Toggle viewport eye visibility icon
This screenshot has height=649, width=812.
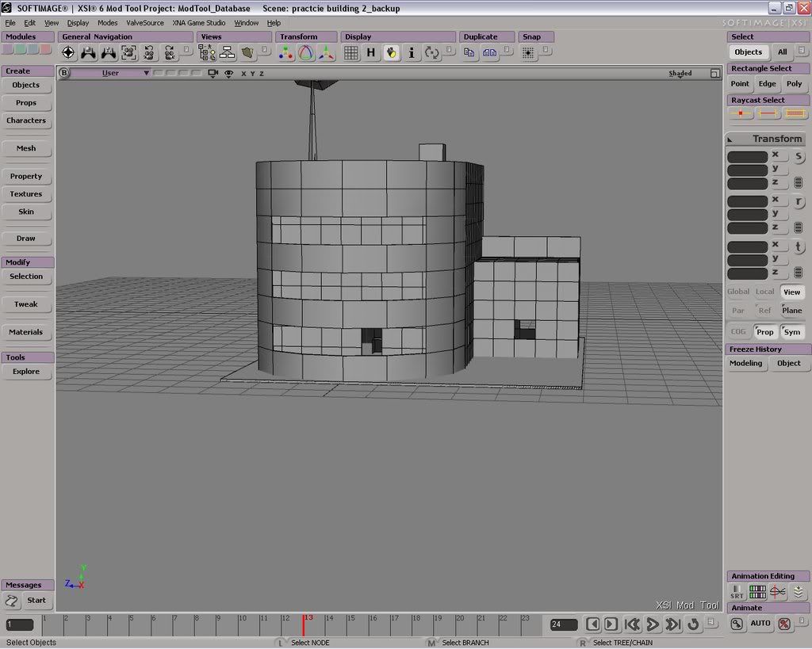(x=228, y=73)
